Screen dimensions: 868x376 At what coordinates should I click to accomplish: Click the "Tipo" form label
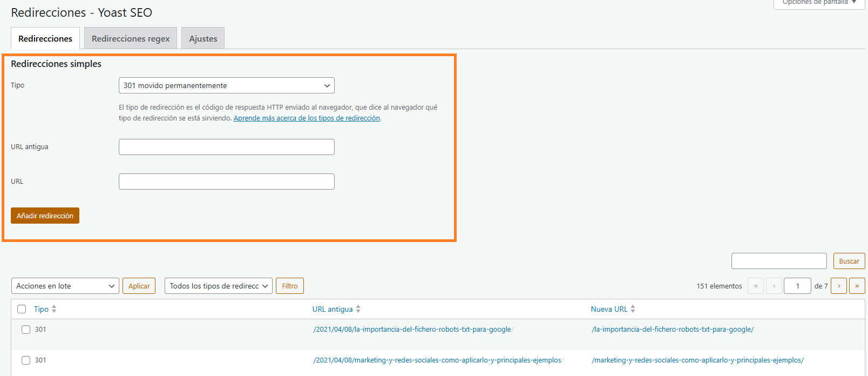[x=17, y=85]
